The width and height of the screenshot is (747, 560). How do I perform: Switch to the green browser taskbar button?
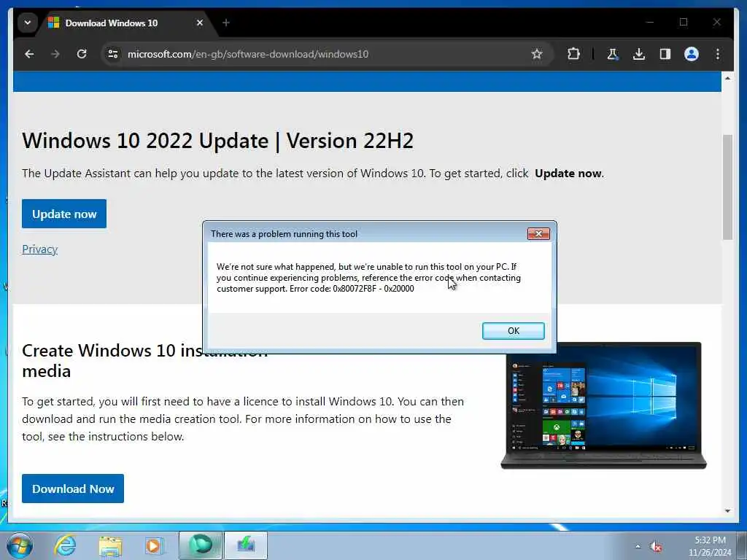pos(201,545)
